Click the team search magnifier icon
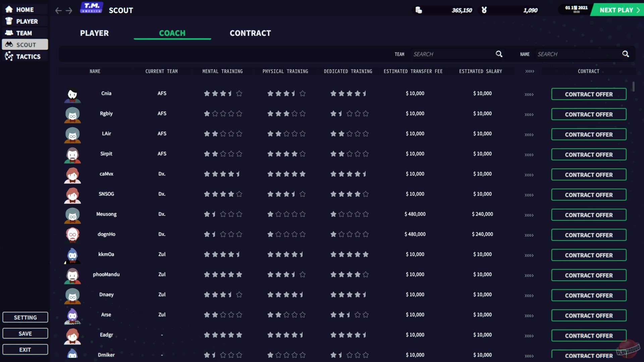The image size is (644, 362). coord(499,54)
